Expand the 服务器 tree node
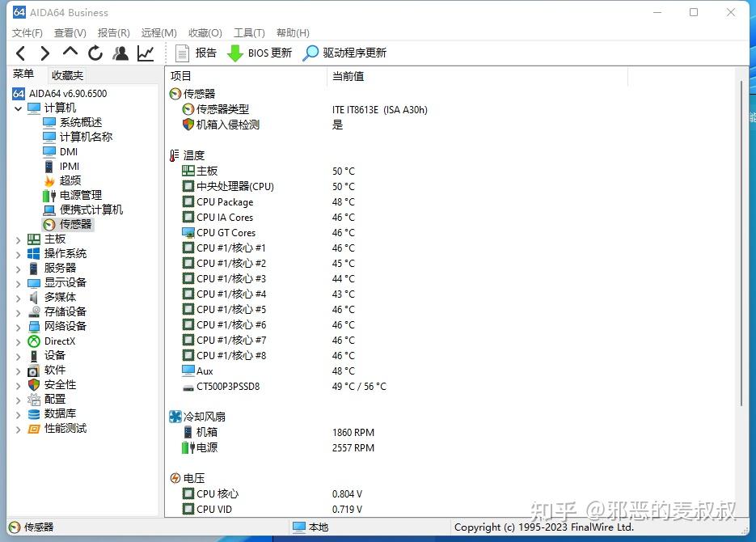Image resolution: width=756 pixels, height=542 pixels. (19, 269)
